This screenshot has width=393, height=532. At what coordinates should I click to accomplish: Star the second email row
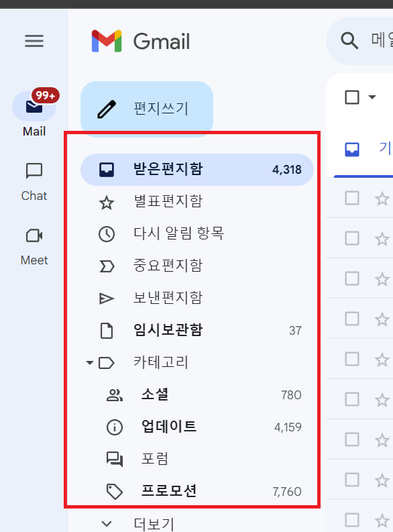coord(382,240)
